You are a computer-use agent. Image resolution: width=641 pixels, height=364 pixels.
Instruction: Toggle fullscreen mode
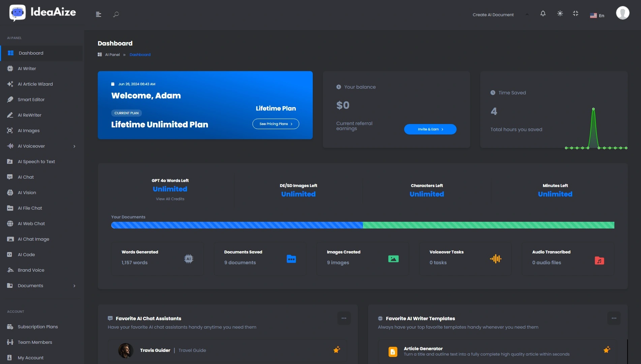(x=576, y=13)
